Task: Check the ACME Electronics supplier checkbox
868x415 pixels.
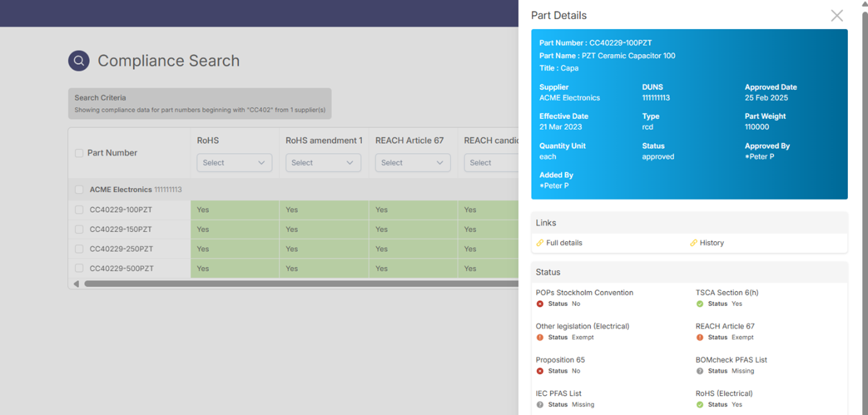Action: coord(79,190)
